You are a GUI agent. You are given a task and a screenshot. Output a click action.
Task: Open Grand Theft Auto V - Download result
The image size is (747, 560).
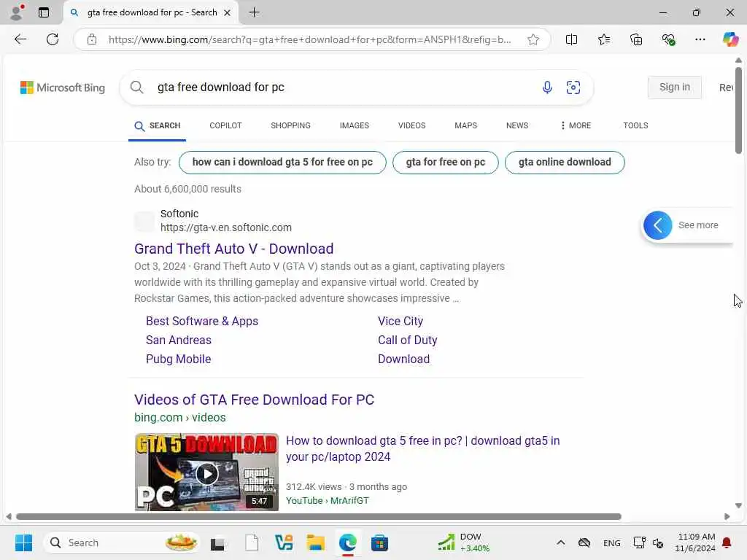pyautogui.click(x=234, y=249)
